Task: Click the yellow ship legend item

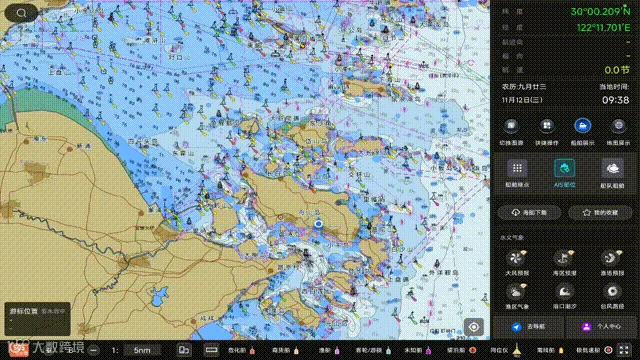Action: (x=550, y=350)
